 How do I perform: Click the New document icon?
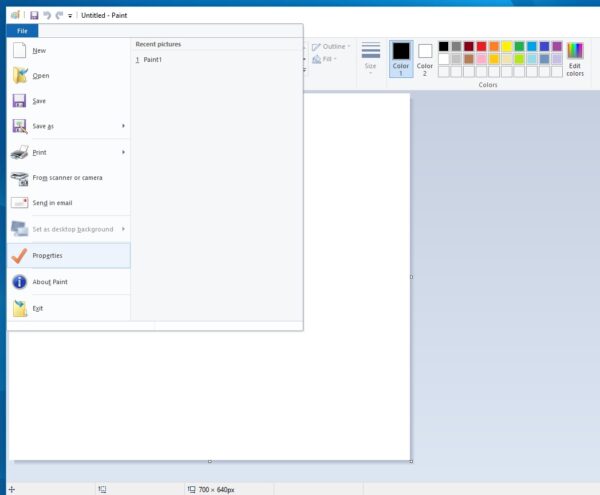click(20, 50)
